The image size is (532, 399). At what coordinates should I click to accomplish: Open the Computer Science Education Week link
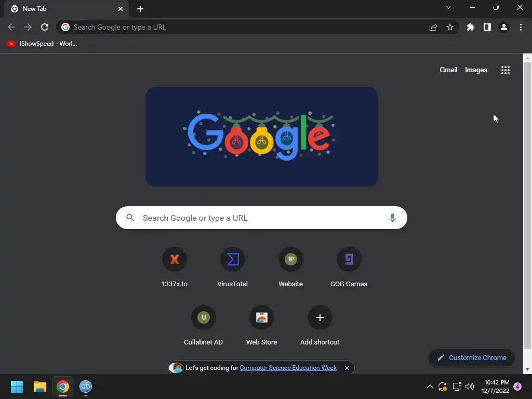288,368
